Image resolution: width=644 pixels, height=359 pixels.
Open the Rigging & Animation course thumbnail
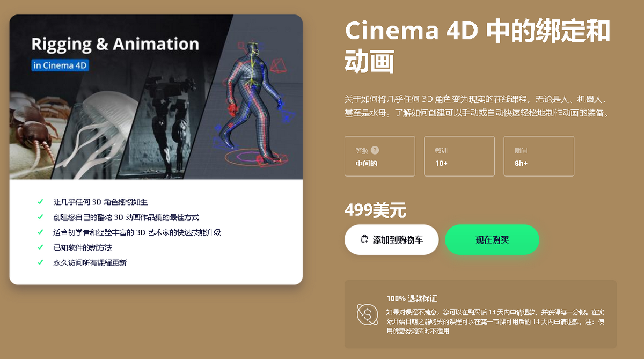(156, 97)
